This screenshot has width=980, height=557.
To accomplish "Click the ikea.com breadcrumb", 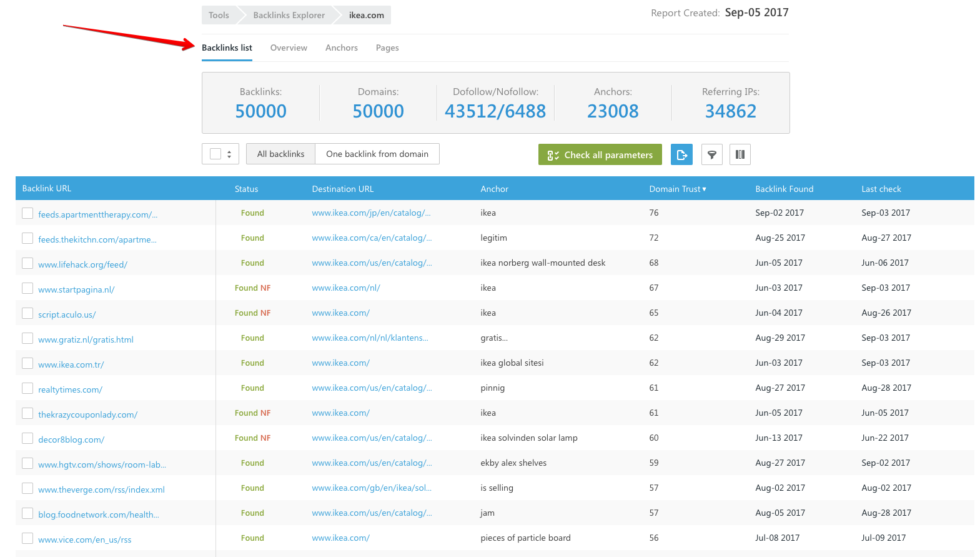I will 367,15.
